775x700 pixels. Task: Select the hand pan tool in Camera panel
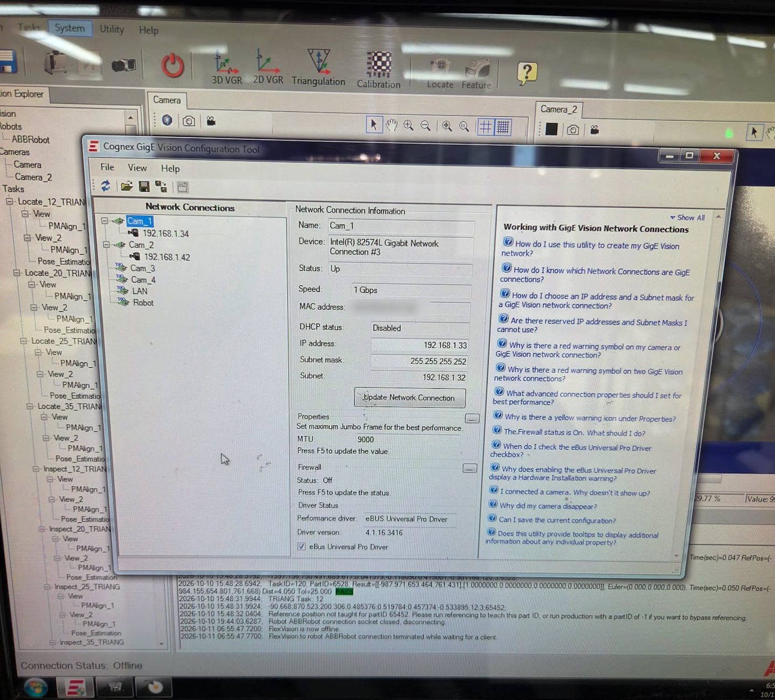[x=391, y=126]
